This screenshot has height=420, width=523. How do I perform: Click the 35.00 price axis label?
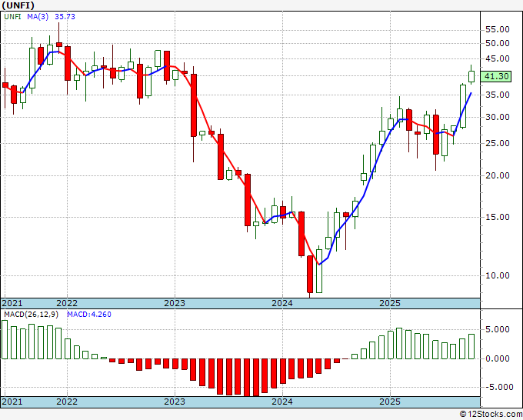tap(498, 95)
